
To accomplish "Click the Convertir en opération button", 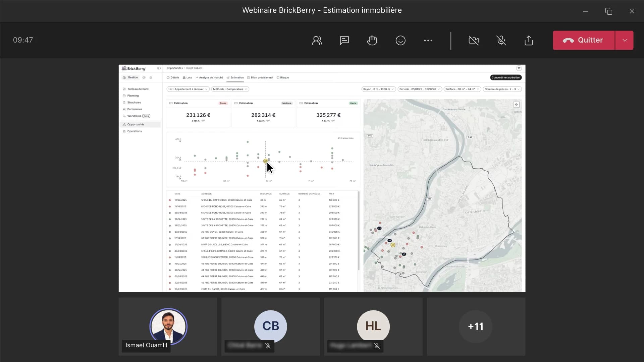I will [x=506, y=77].
